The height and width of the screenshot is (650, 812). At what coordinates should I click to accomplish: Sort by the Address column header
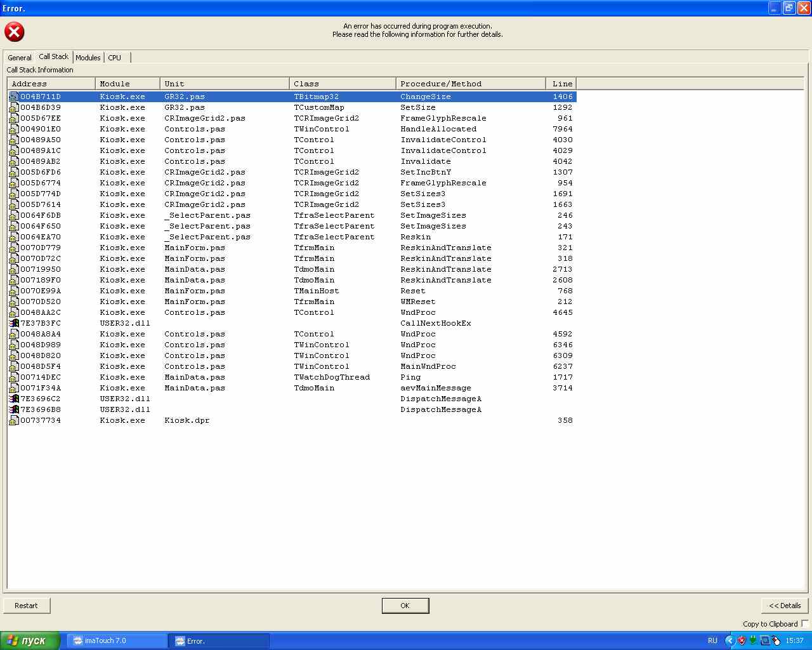coord(51,84)
